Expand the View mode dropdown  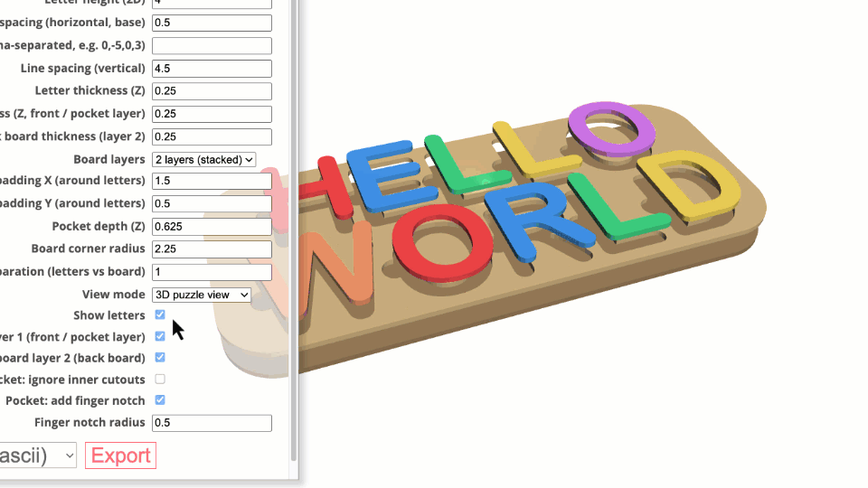[x=201, y=295]
